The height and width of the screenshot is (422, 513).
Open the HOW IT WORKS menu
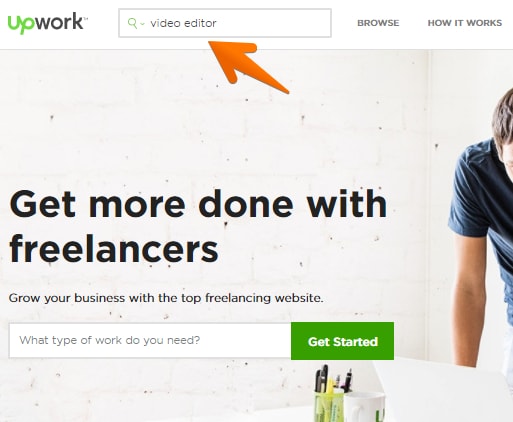click(x=465, y=23)
